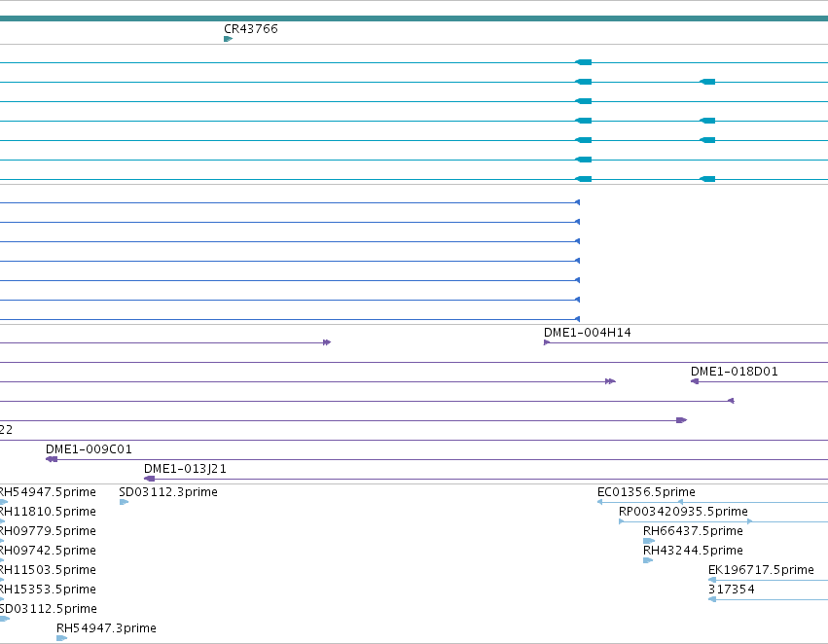Open the DME1-018D01 feature label
The height and width of the screenshot is (644, 828).
click(x=734, y=372)
